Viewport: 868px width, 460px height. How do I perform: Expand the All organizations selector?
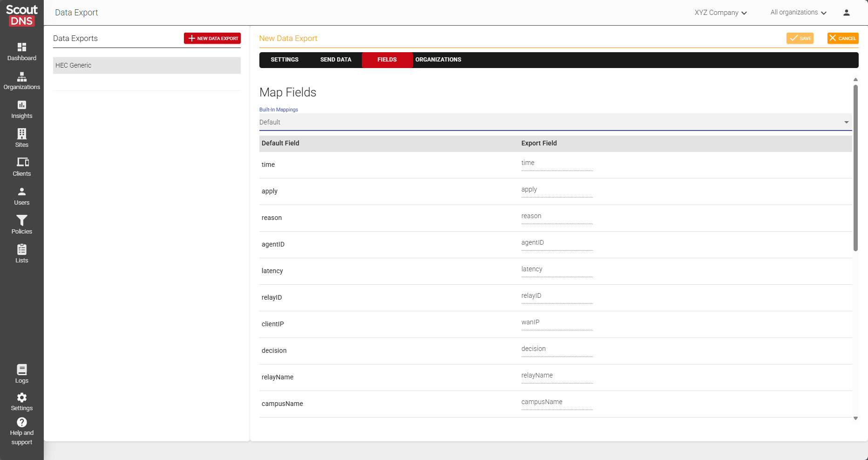click(x=798, y=13)
